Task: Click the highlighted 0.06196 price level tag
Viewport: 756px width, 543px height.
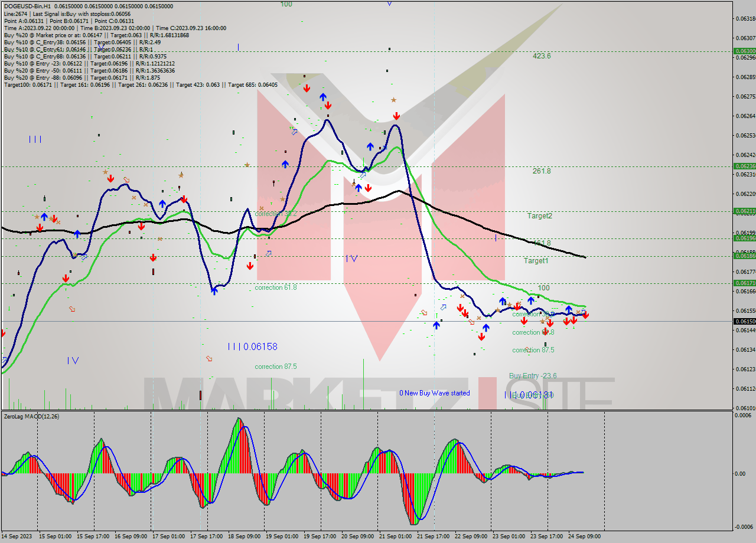Action: coord(744,238)
